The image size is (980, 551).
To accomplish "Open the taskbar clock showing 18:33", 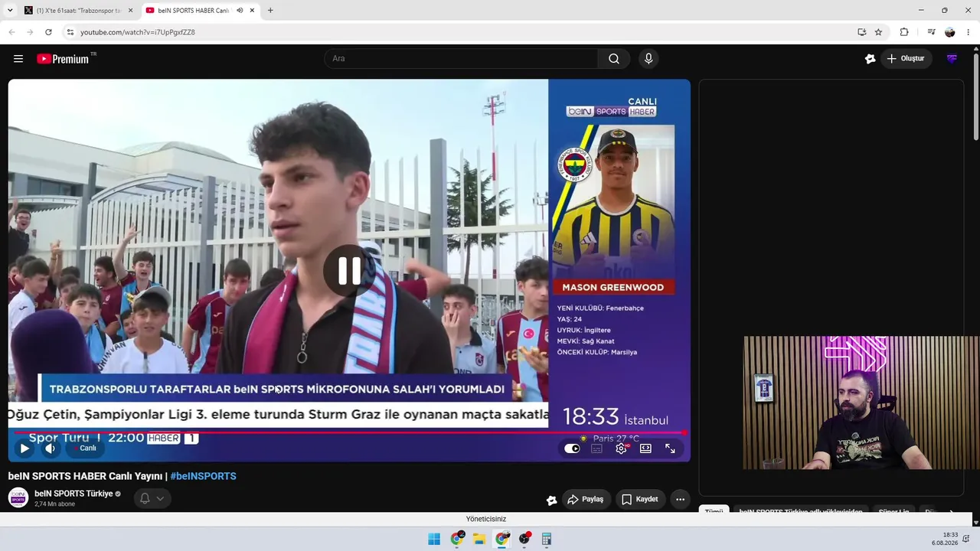I will click(x=945, y=539).
